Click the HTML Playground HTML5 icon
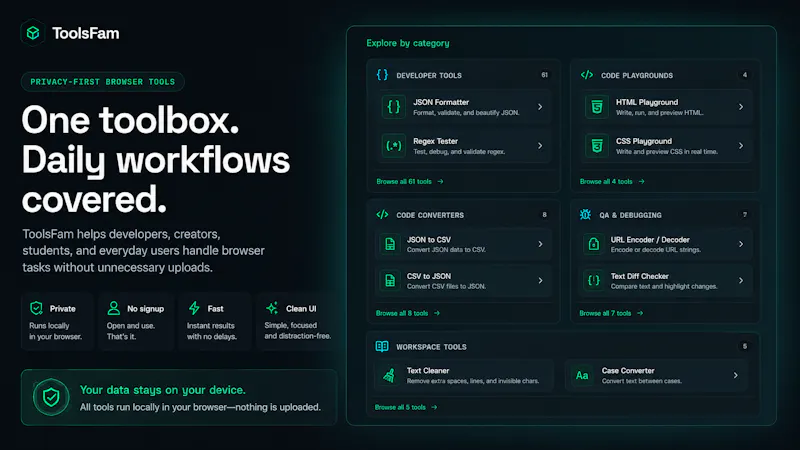The height and width of the screenshot is (450, 800). pyautogui.click(x=596, y=107)
